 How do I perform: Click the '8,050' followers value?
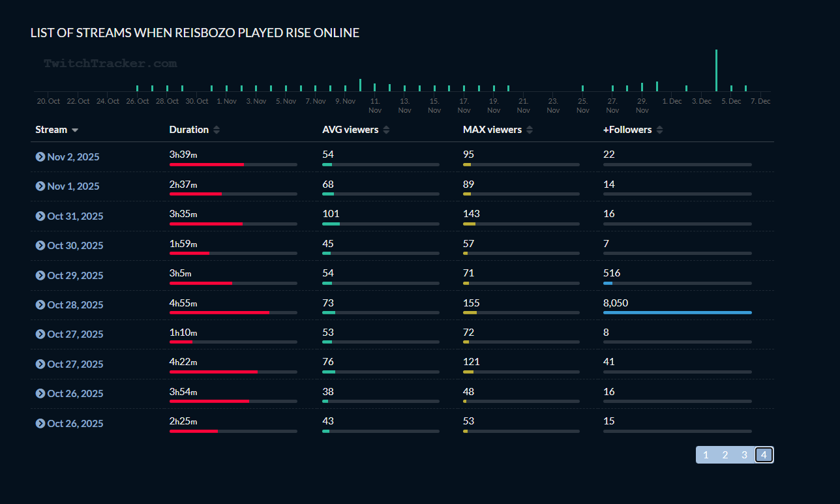pyautogui.click(x=616, y=303)
